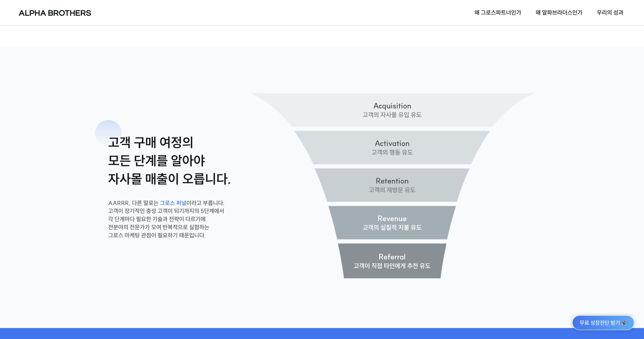This screenshot has width=644, height=339.
Task: Select the Revenue funnel stage
Action: click(392, 223)
